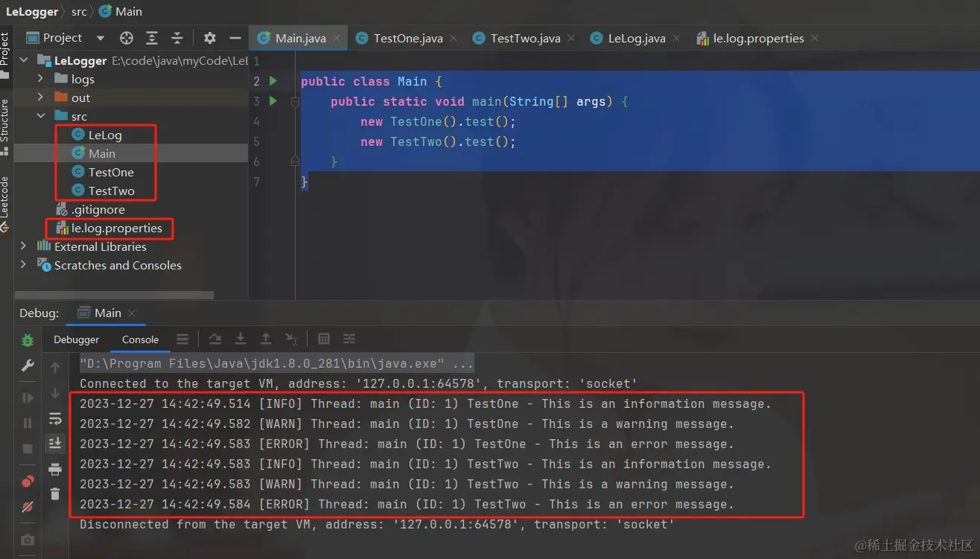This screenshot has width=980, height=559.
Task: Expand the out folder
Action: (41, 98)
